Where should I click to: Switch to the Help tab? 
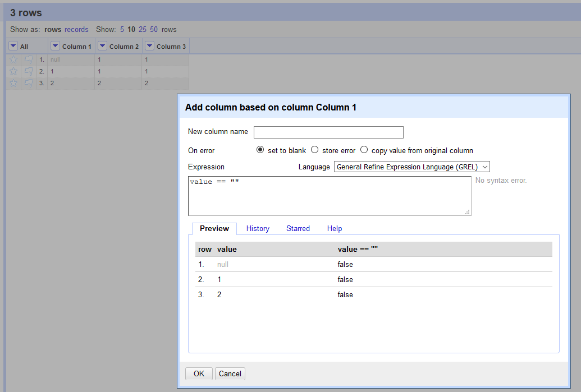[x=335, y=228]
